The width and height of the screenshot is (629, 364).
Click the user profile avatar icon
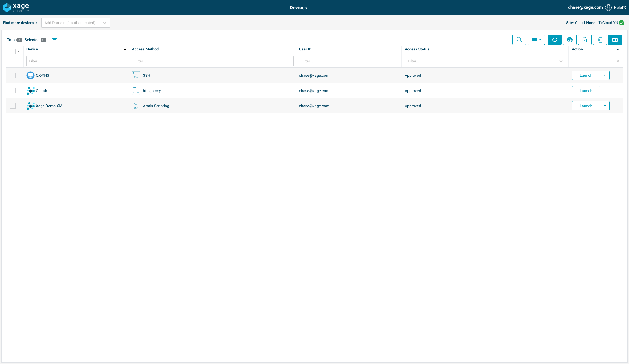tap(608, 8)
